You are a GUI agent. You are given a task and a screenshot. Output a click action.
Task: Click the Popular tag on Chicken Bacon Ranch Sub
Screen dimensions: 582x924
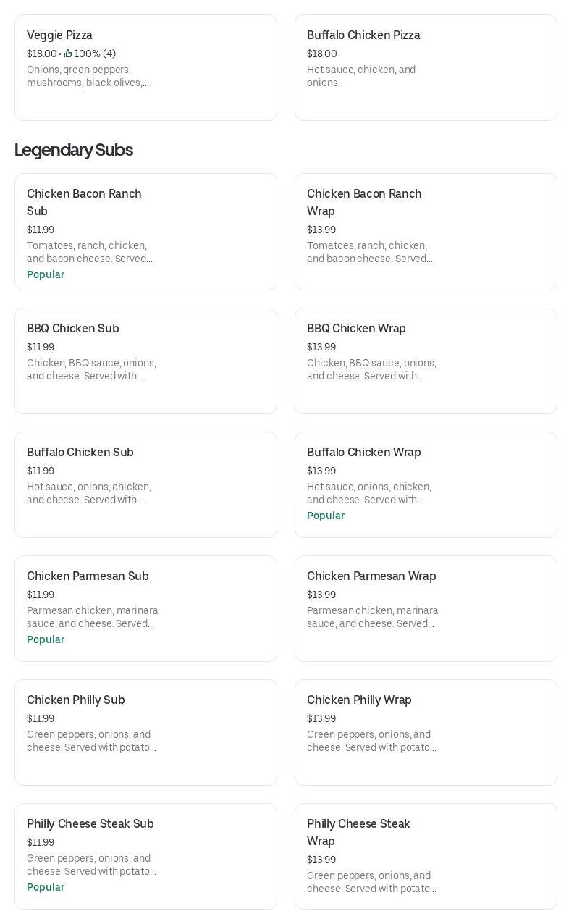(x=46, y=274)
